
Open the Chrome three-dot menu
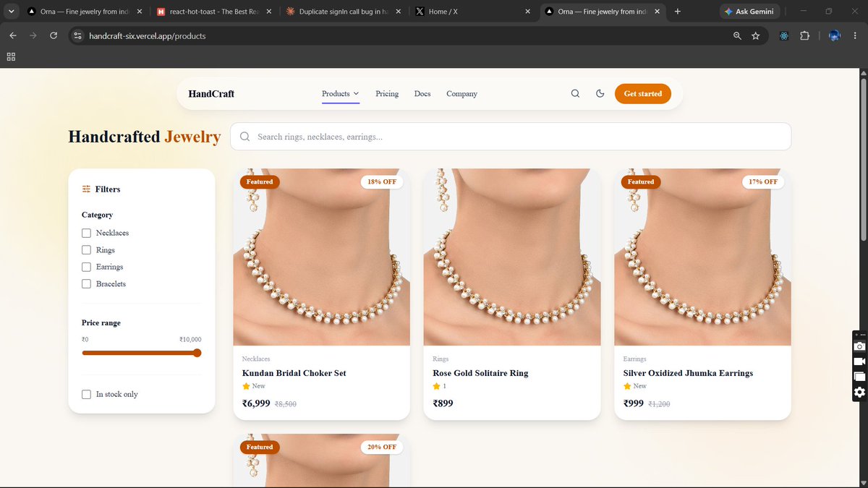click(x=856, y=35)
